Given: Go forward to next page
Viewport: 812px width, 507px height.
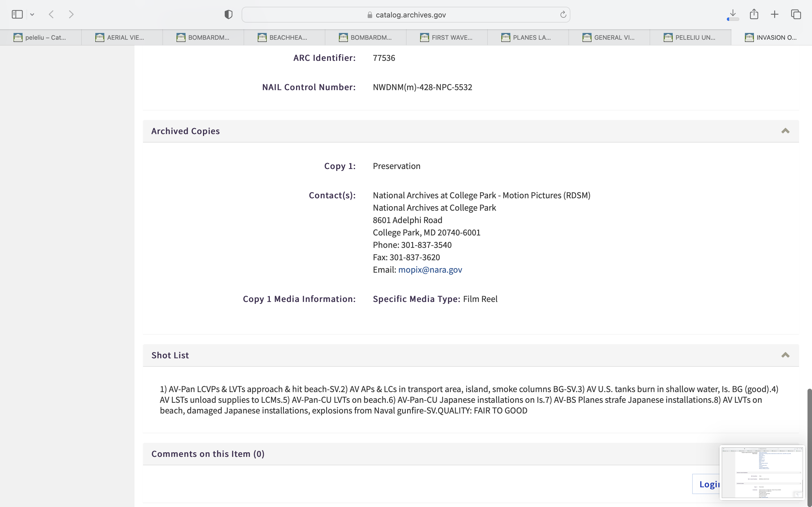Looking at the screenshot, I should [x=71, y=14].
